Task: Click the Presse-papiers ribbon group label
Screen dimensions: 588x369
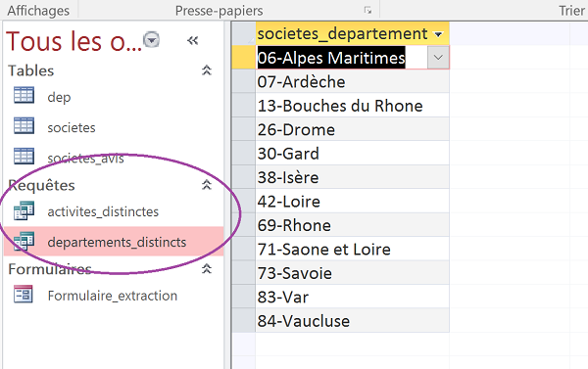Action: (x=219, y=11)
